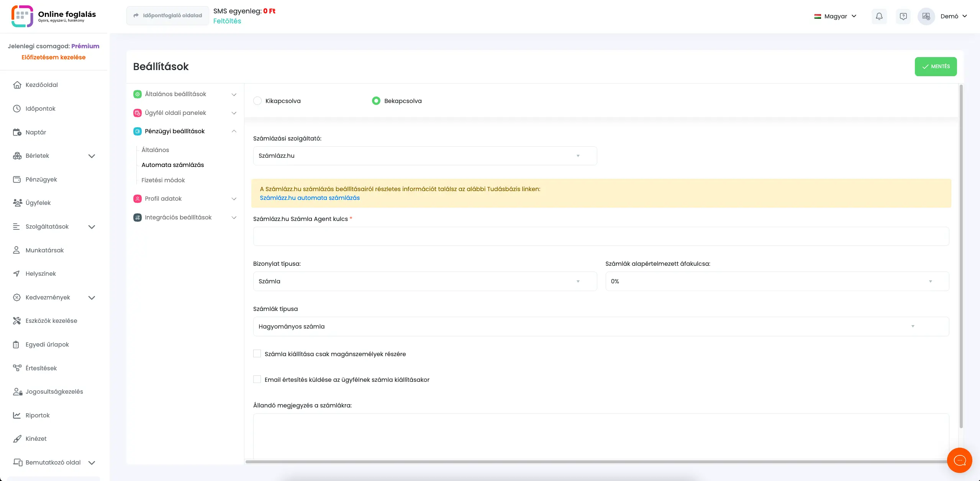Check Számla kiállítása csak magánszemélyek részére

257,354
